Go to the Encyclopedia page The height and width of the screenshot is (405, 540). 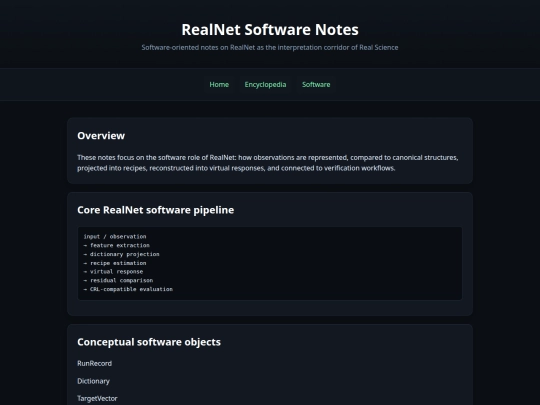265,84
